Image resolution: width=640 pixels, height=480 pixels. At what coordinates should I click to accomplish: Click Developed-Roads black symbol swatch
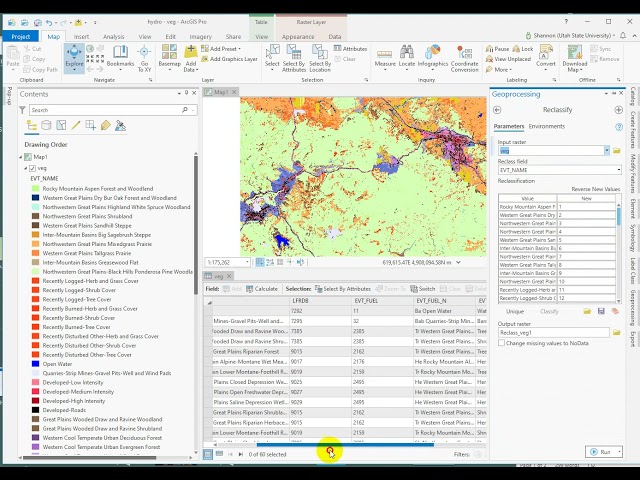tap(36, 410)
